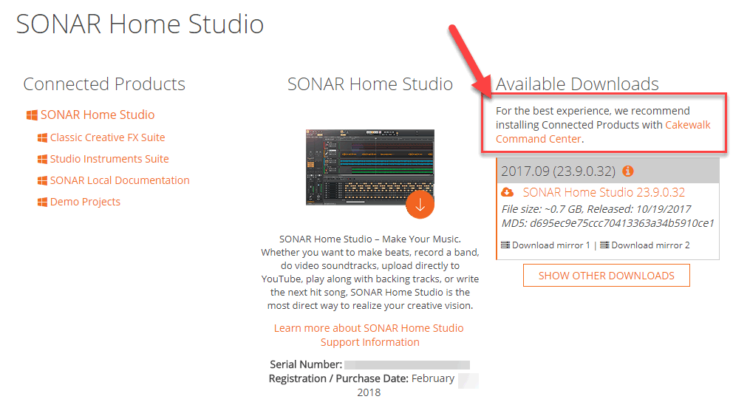Open SONAR Local Documentation entry
Image resolution: width=750 pixels, height=402 pixels.
coord(119,181)
